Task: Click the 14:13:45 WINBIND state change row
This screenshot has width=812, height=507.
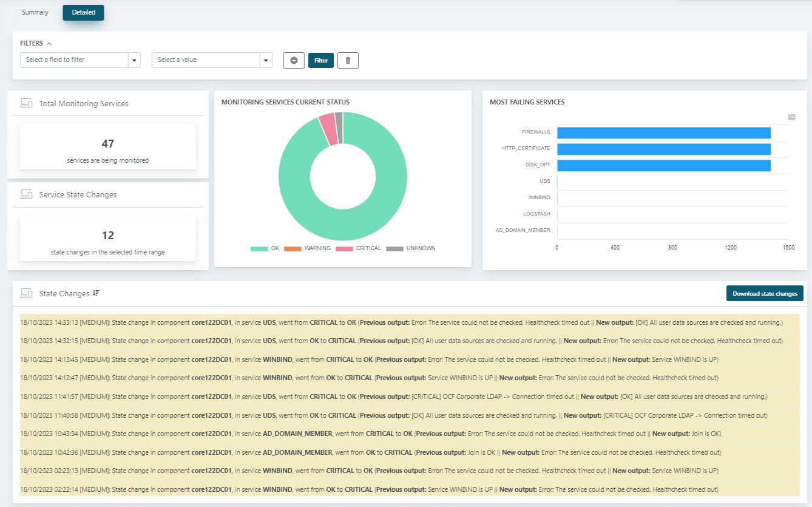Action: tap(410, 359)
